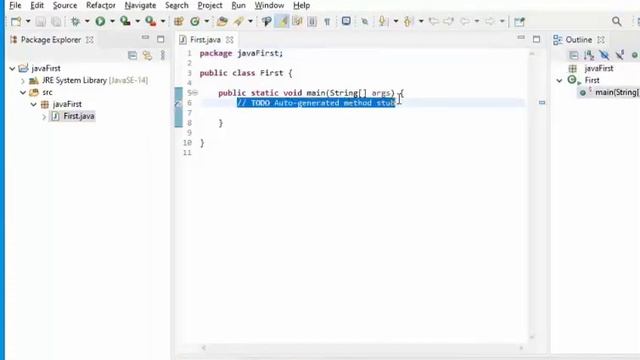Expand JRE System Library node

click(23, 81)
